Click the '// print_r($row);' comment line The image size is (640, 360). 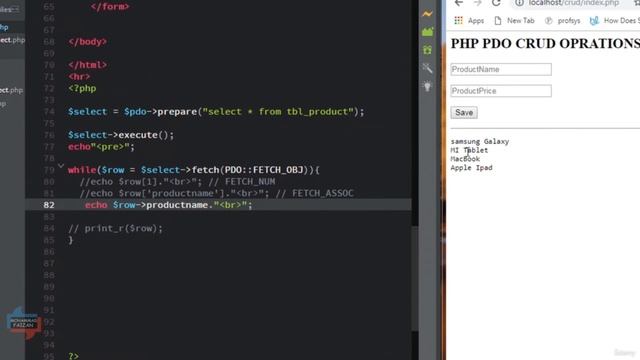115,228
